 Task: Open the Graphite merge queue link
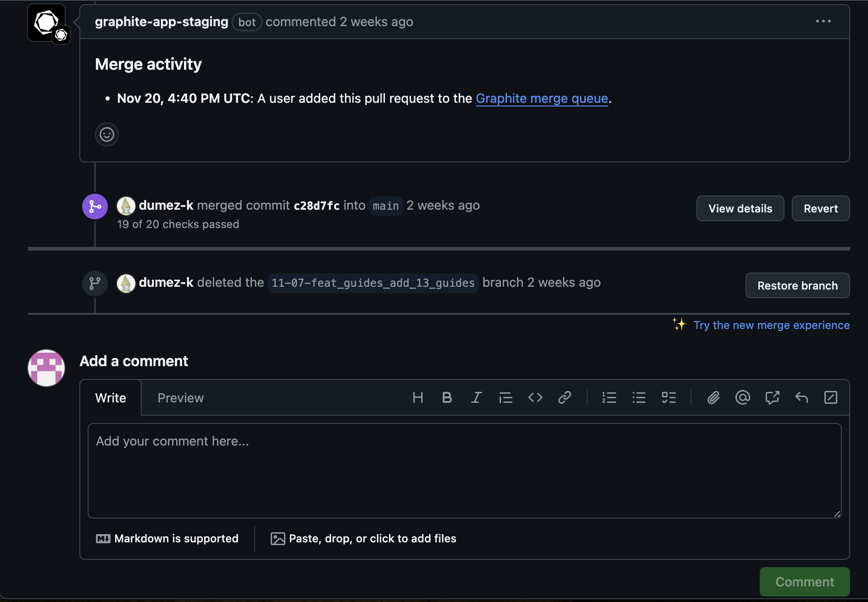541,98
